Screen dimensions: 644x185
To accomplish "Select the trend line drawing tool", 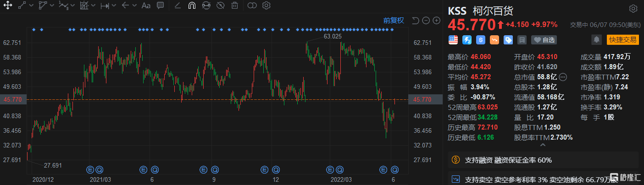I will (22, 6).
